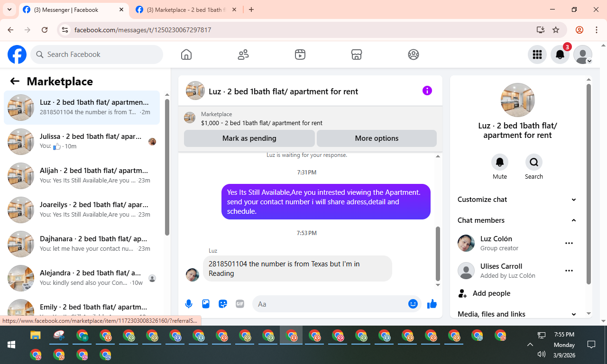
Task: Open the grid Menu icon
Action: click(537, 55)
